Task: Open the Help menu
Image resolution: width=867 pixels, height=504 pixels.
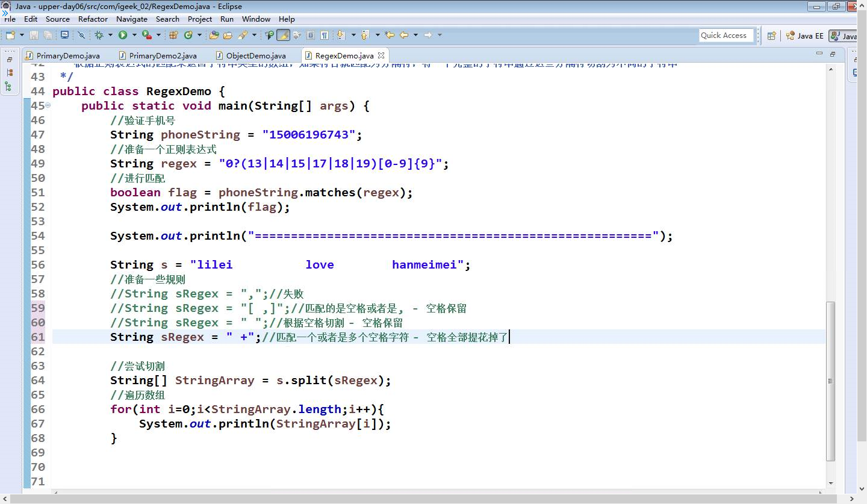Action: 287,19
